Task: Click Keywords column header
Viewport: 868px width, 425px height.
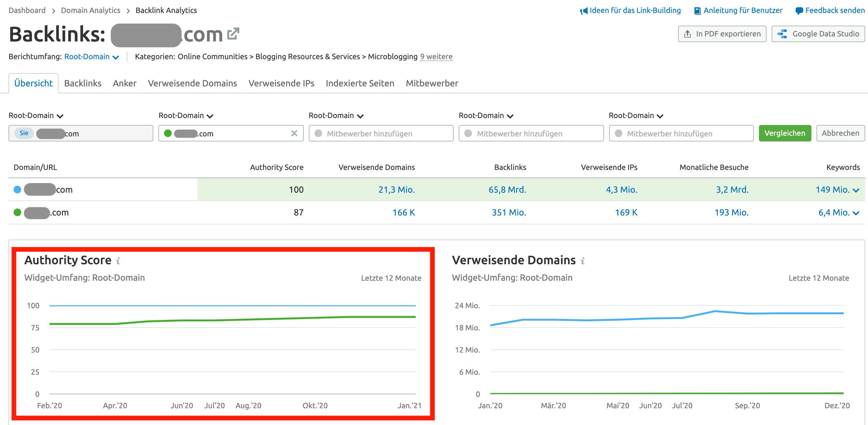Action: tap(843, 167)
